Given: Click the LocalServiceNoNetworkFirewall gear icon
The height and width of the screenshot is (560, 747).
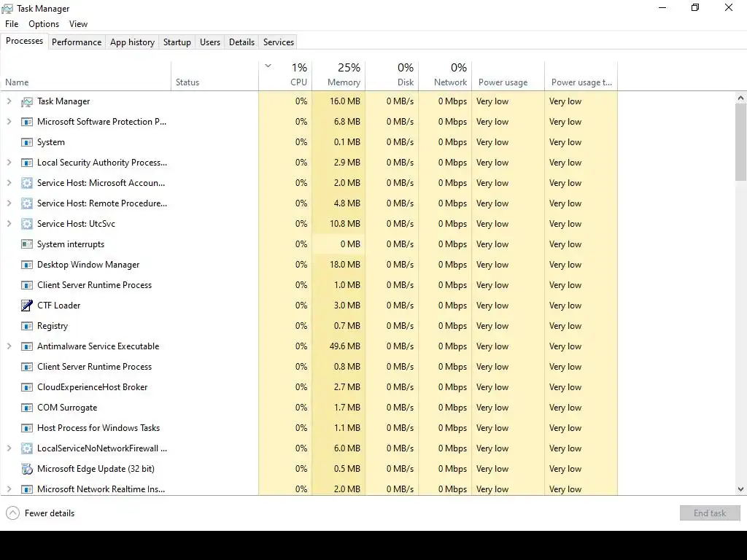Looking at the screenshot, I should tap(27, 448).
